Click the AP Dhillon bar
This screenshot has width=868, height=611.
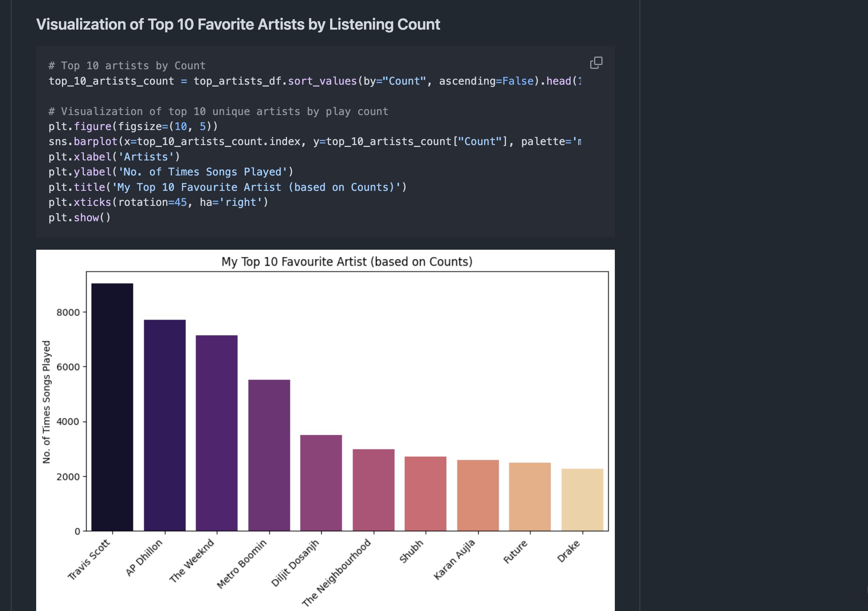tap(165, 425)
